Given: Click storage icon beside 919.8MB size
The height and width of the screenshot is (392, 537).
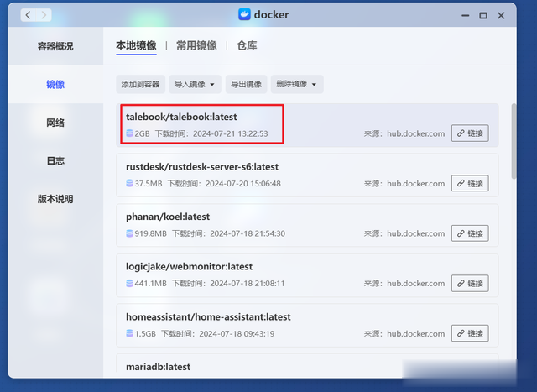Looking at the screenshot, I should 129,233.
